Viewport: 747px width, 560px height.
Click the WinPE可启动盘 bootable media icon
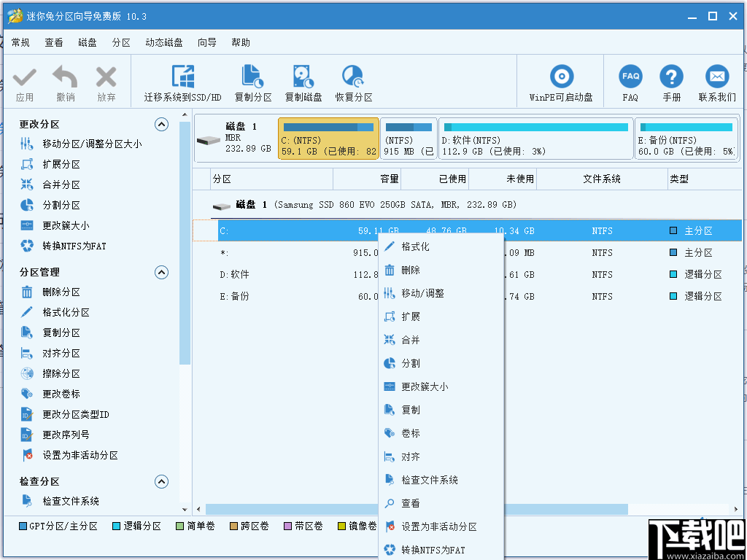tap(561, 81)
